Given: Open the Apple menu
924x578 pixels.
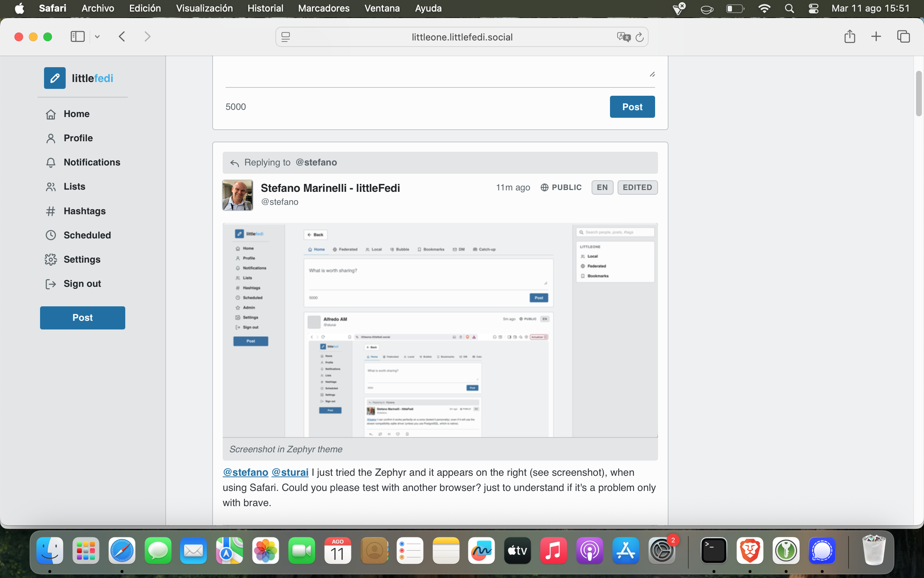Looking at the screenshot, I should [19, 8].
